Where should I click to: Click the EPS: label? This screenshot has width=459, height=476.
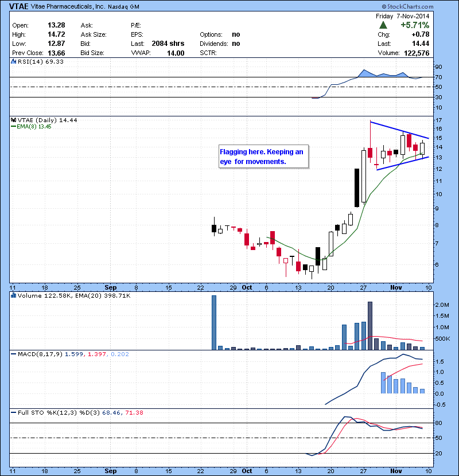pos(137,34)
